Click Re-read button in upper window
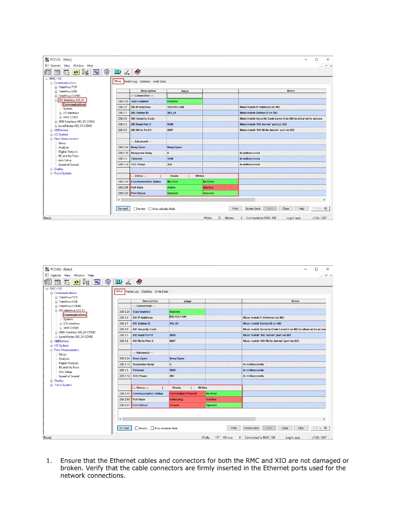411x532 pixels. click(123, 209)
